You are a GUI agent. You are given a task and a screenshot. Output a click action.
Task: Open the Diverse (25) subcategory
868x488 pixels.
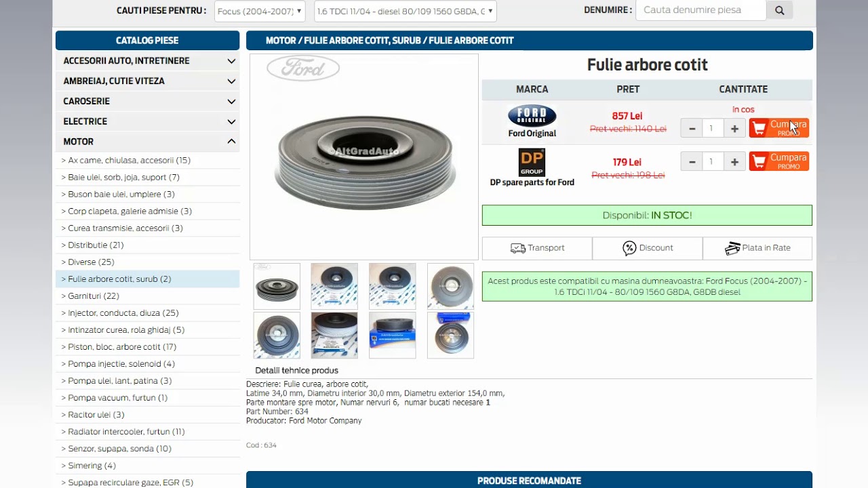[88, 262]
